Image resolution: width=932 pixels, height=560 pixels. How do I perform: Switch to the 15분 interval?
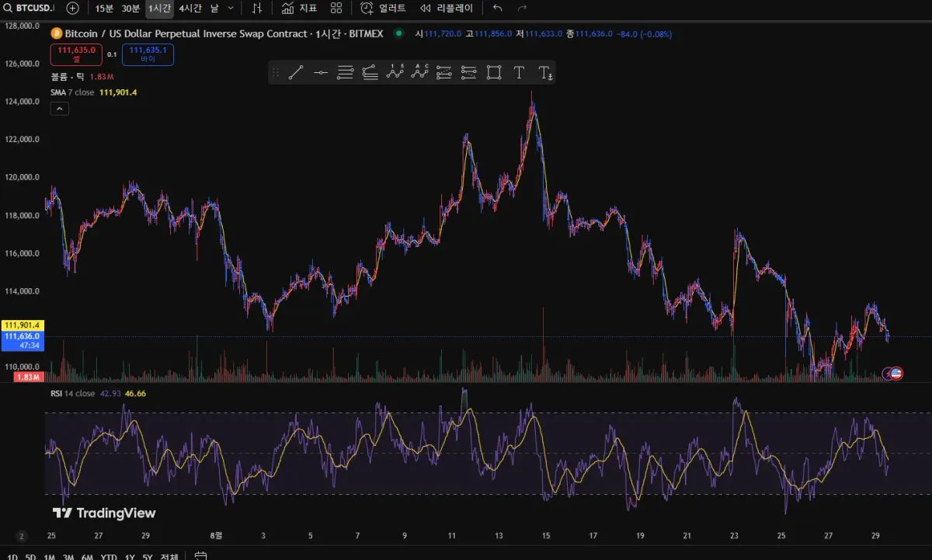[104, 9]
